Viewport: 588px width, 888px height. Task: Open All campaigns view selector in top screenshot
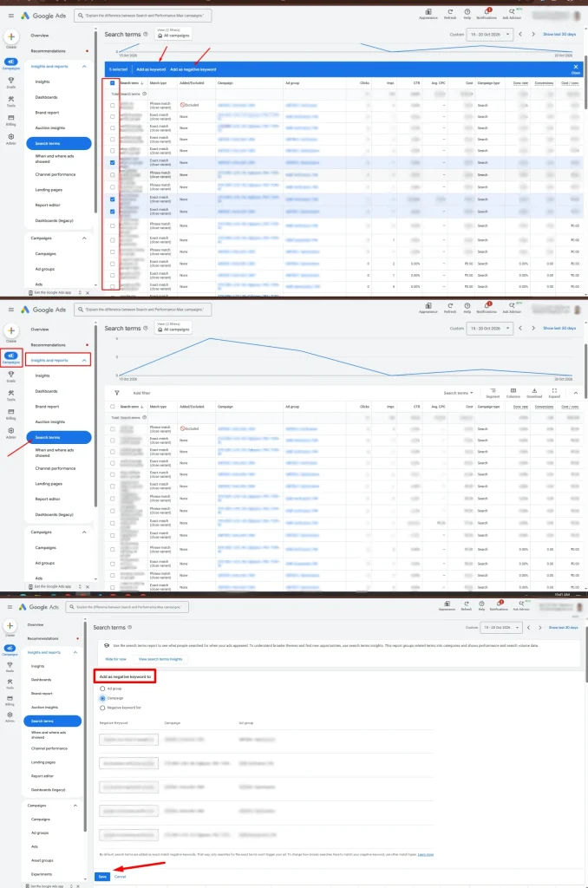click(173, 34)
